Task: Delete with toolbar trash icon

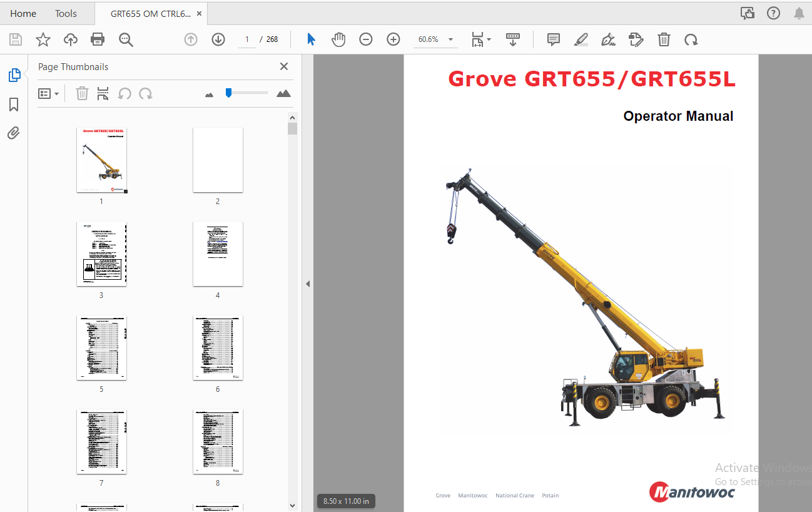Action: point(664,39)
